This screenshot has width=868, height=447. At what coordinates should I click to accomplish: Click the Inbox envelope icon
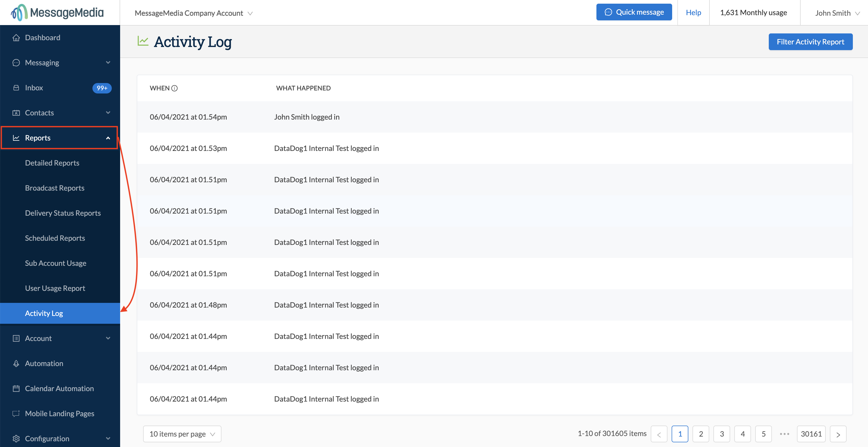[x=16, y=87]
